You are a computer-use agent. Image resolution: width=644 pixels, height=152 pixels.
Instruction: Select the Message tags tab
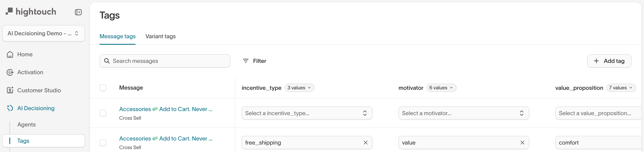(118, 36)
